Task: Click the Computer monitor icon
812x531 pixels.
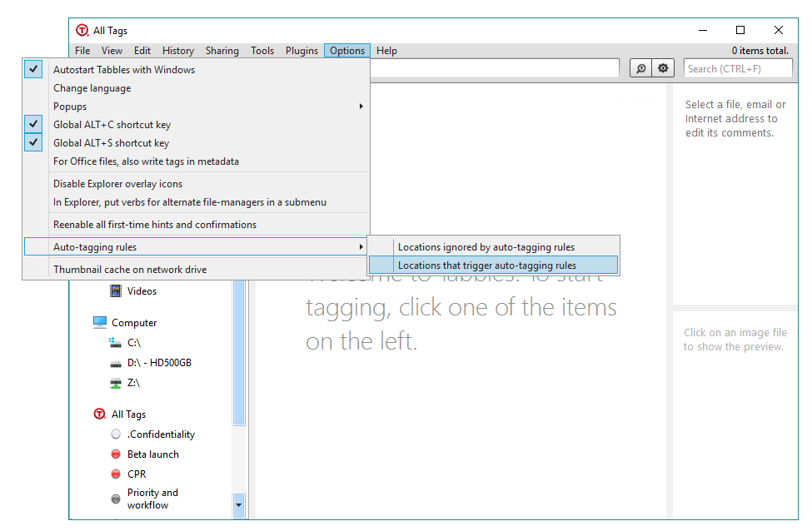Action: 100,322
